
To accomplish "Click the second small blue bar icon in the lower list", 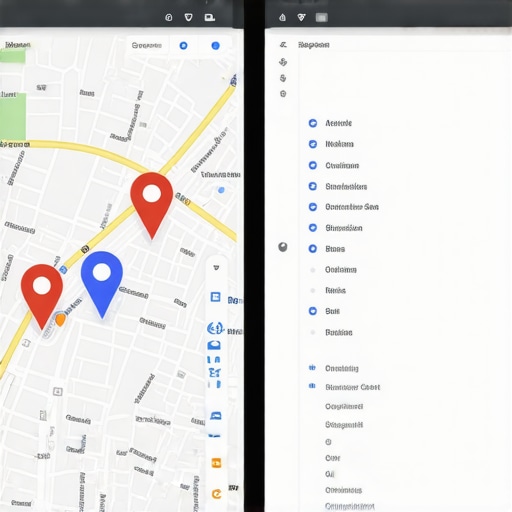I will 312,386.
